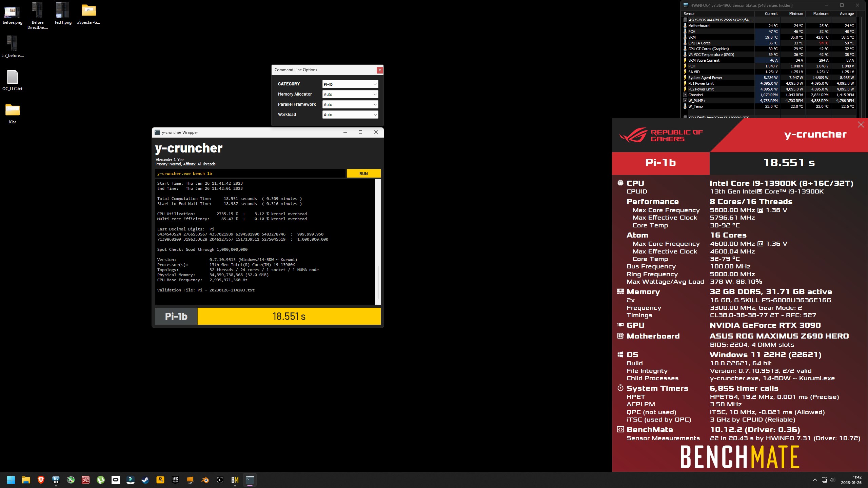
Task: Open Wondershare Filmora taskbar icon
Action: point(131,480)
